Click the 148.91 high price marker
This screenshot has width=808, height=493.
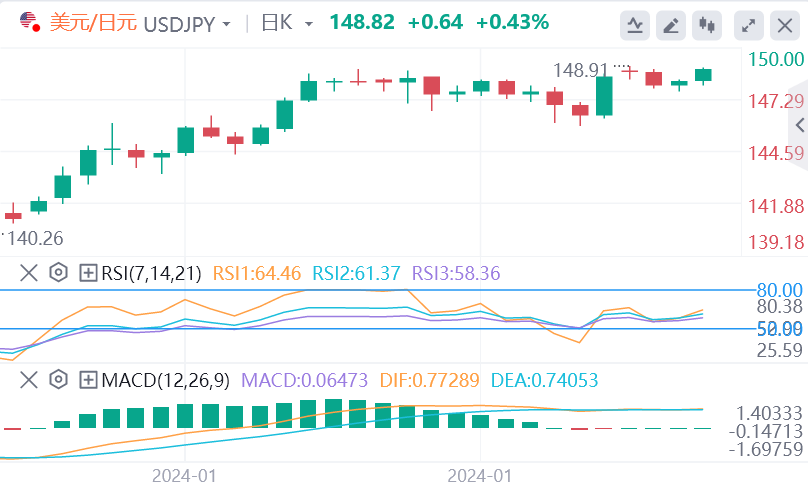tap(582, 70)
